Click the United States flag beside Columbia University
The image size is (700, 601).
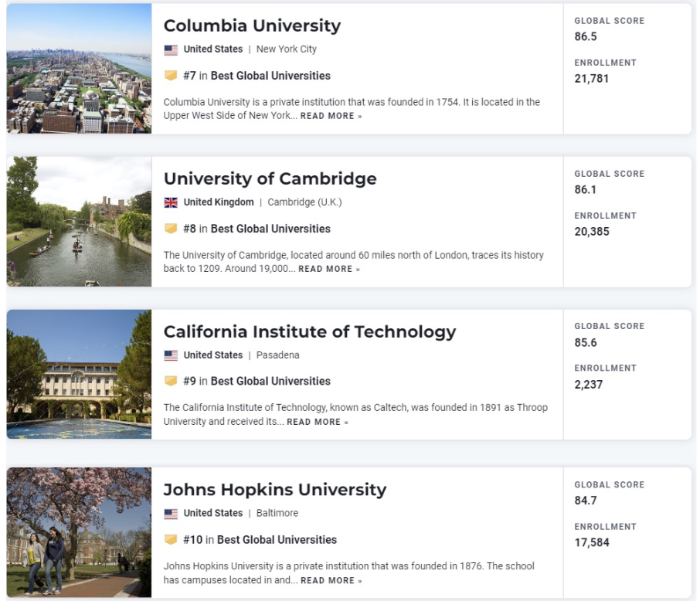(172, 49)
